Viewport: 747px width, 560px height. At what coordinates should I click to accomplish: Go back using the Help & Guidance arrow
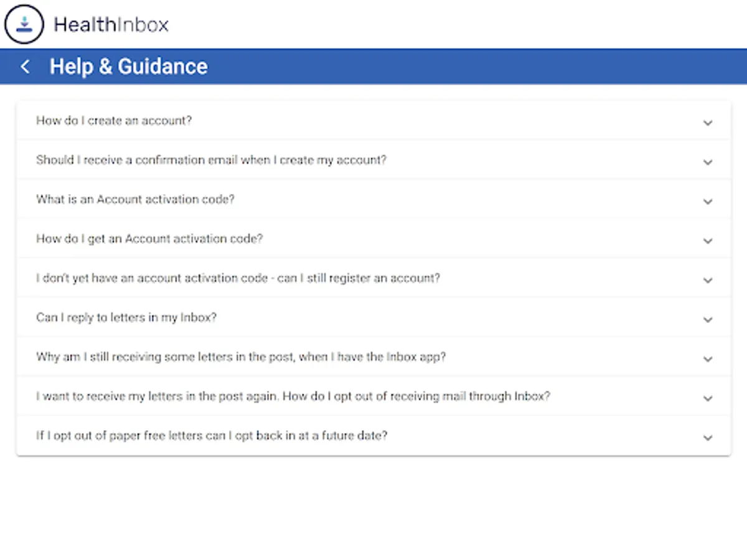click(x=25, y=67)
